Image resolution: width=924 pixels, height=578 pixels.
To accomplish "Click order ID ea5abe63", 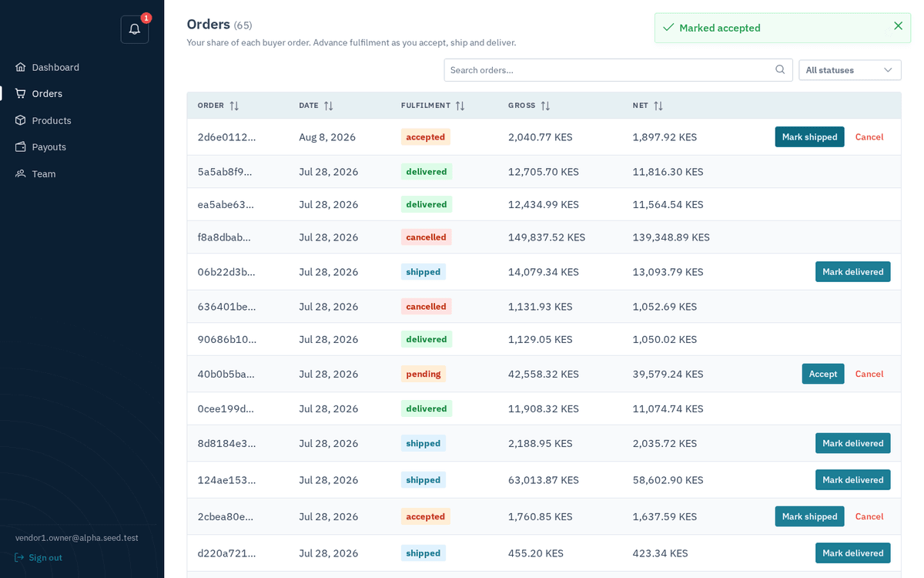I will click(x=226, y=204).
